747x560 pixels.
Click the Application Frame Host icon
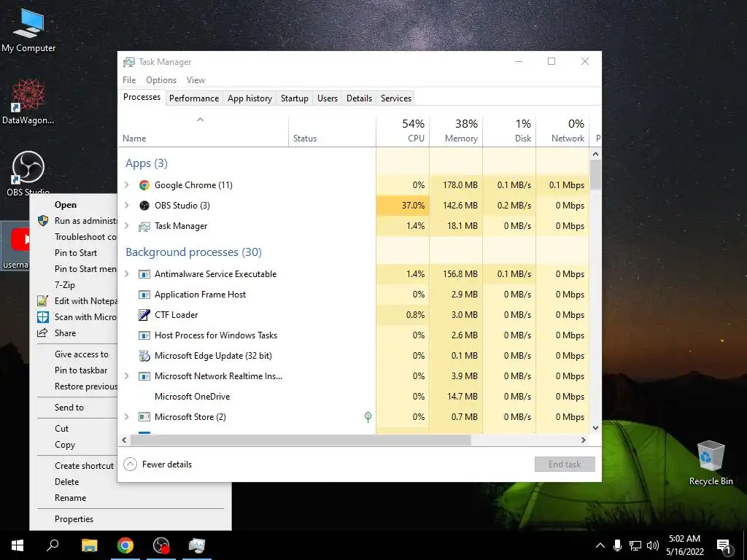point(144,295)
